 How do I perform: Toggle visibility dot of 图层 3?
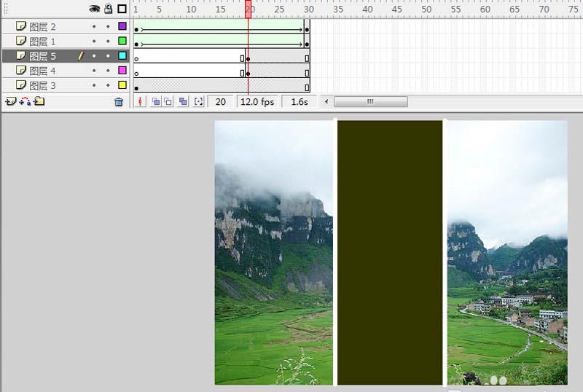tap(94, 85)
